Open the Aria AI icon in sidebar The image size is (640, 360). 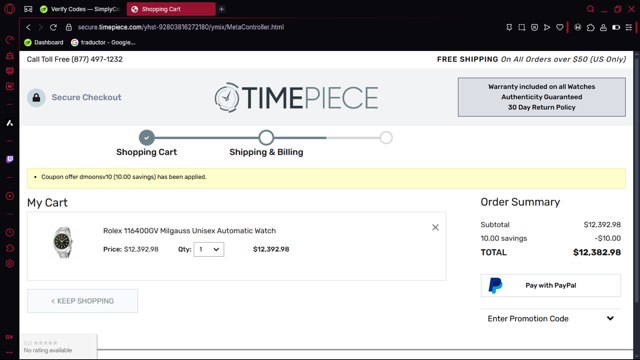(9, 123)
